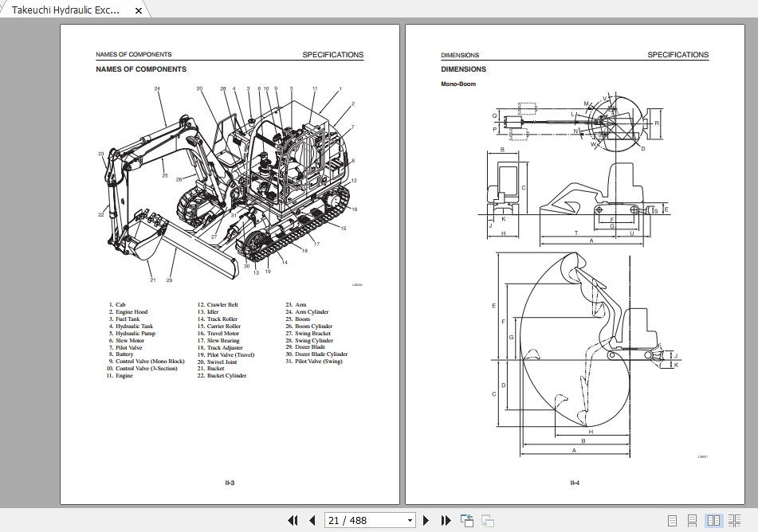758x532 pixels.
Task: Jump to the last page
Action: tap(446, 520)
